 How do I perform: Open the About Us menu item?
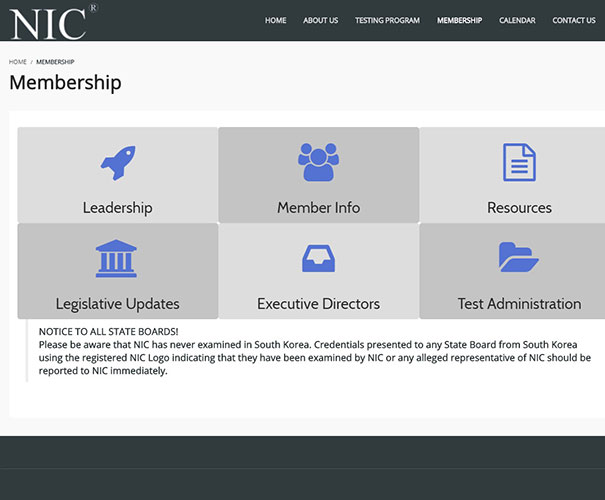pos(320,20)
